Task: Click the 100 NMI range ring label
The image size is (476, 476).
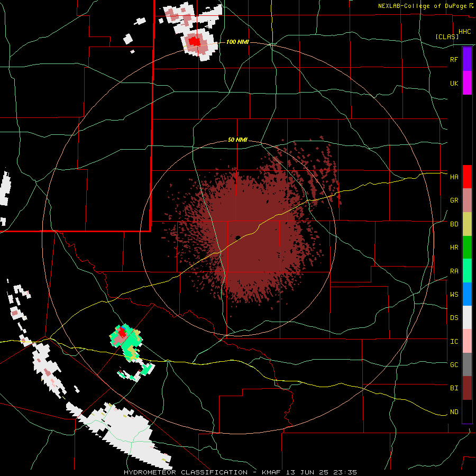Action: pyautogui.click(x=237, y=42)
